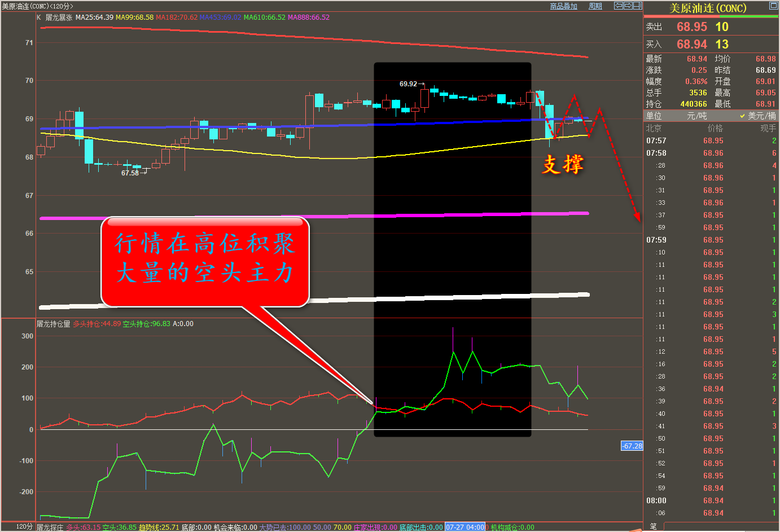This screenshot has width=780, height=532.
Task: Click the 开盘 value 69.01
Action: (766, 81)
